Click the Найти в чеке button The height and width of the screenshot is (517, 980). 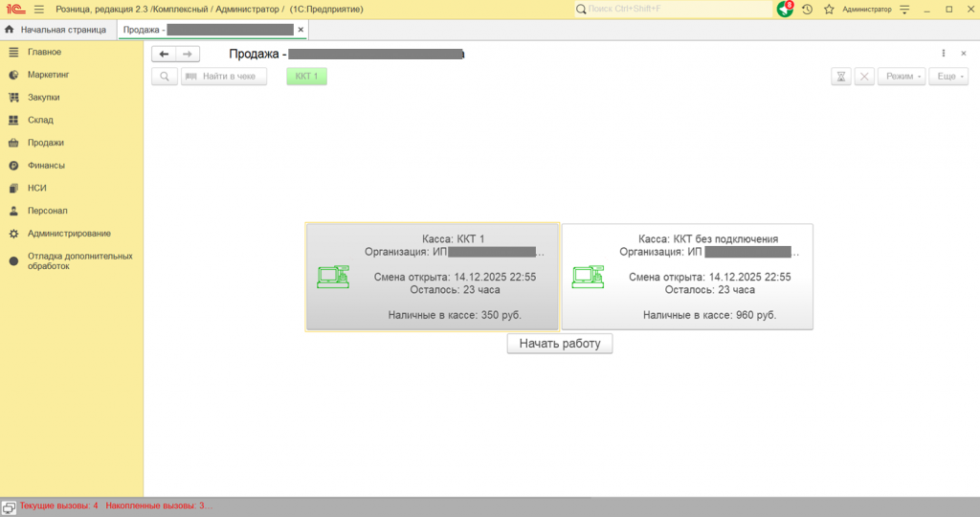click(x=224, y=77)
